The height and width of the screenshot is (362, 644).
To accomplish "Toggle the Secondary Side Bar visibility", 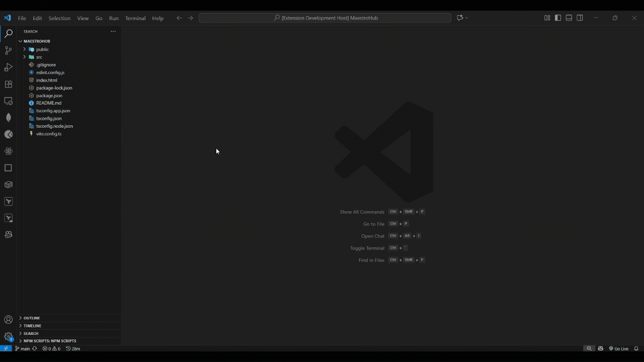I will click(x=580, y=18).
